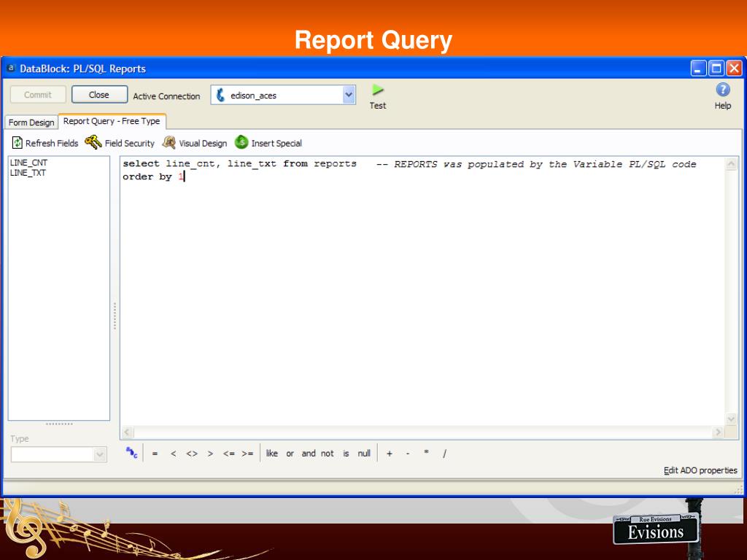Image resolution: width=747 pixels, height=560 pixels.
Task: Click the DataBlock window title icon
Action: tap(10, 68)
